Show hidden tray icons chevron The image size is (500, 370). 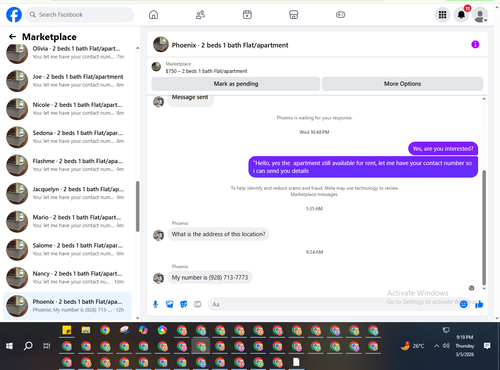436,346
